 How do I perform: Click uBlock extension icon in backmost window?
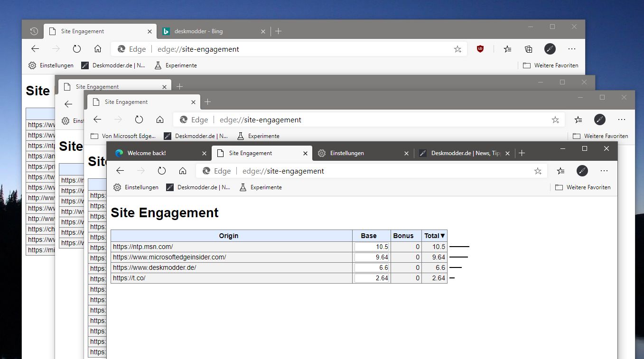click(480, 48)
